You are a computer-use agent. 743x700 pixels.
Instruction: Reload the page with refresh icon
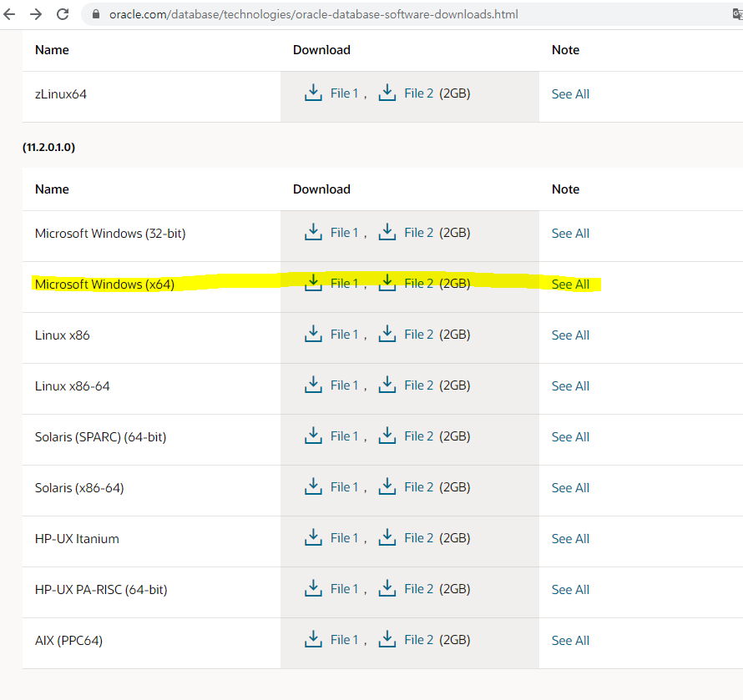[63, 14]
